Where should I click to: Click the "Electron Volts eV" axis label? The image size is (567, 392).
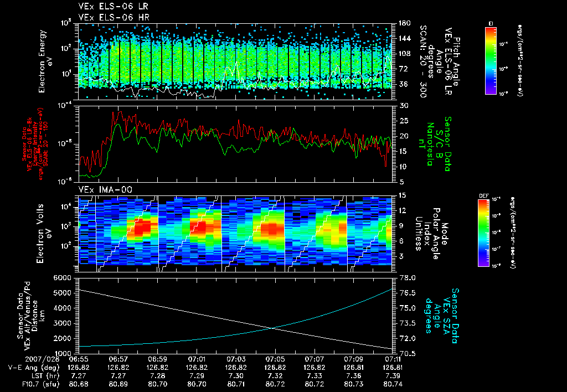tap(43, 233)
